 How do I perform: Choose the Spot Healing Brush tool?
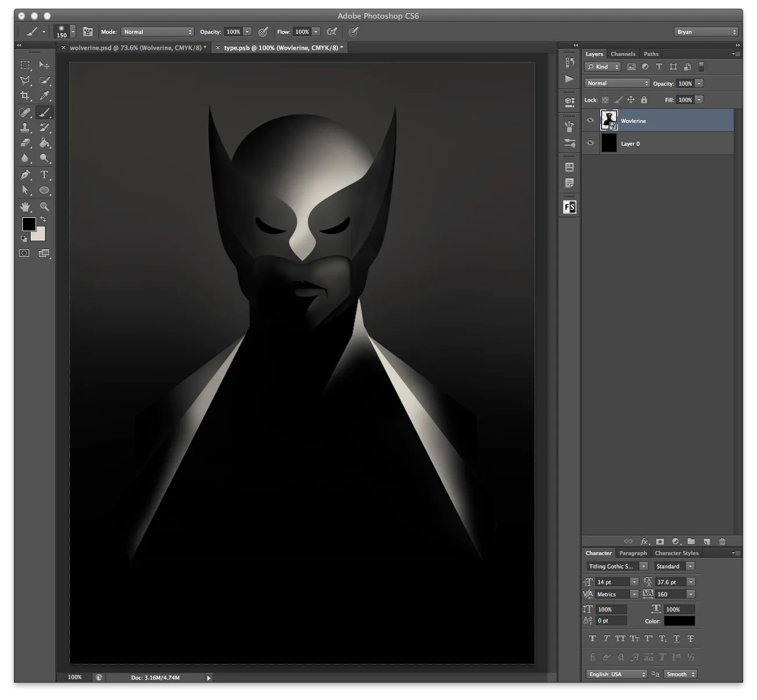(x=25, y=112)
